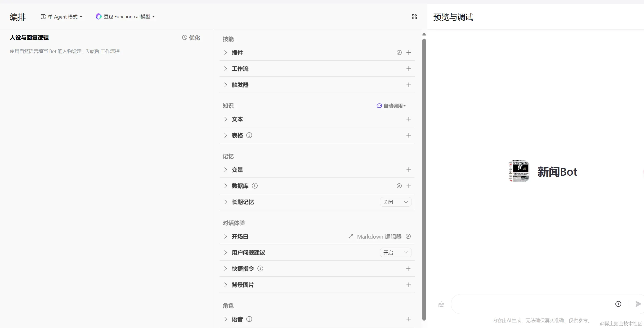Screen dimensions: 644x328
Task: Click plus icon to add a plugin
Action: point(409,52)
